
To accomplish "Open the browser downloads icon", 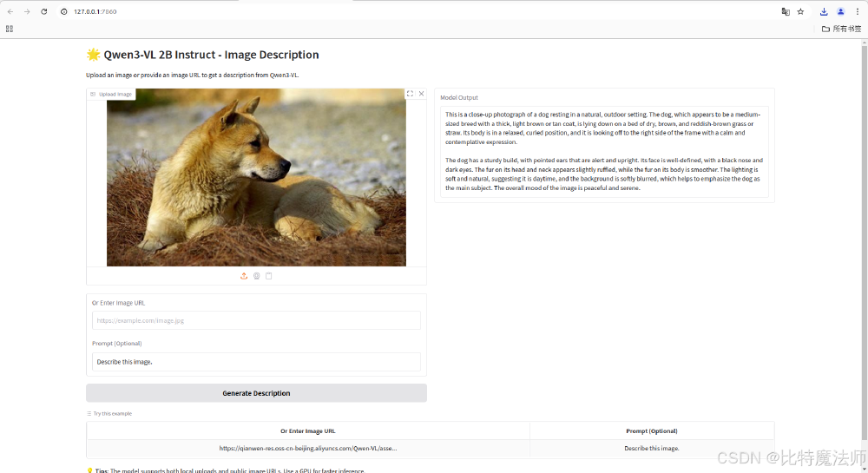I will [x=824, y=11].
